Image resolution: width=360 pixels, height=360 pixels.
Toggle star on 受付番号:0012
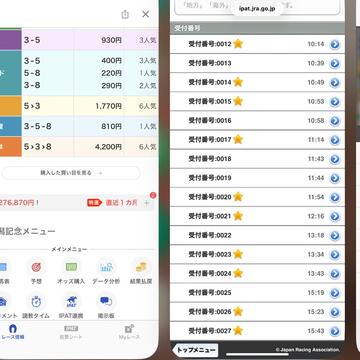coord(238,44)
